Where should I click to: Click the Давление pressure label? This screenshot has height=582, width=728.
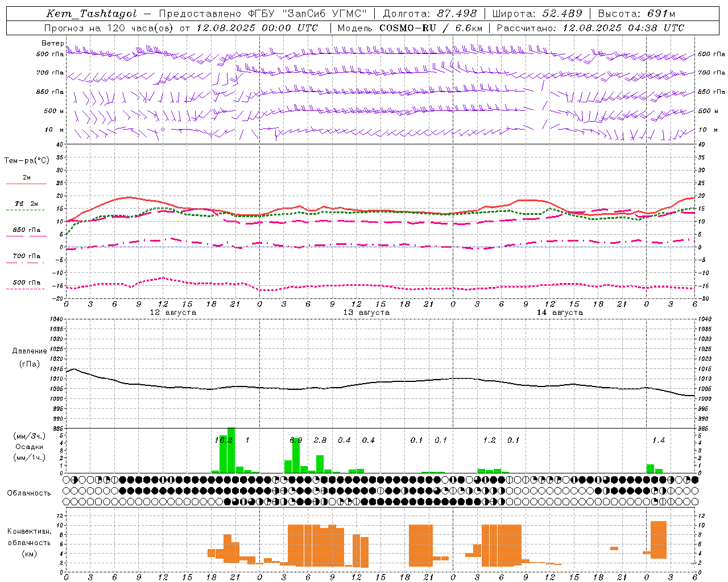(30, 351)
